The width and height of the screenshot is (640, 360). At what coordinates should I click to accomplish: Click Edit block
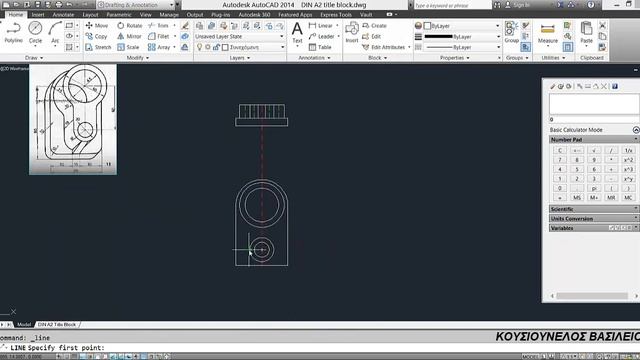pos(371,36)
